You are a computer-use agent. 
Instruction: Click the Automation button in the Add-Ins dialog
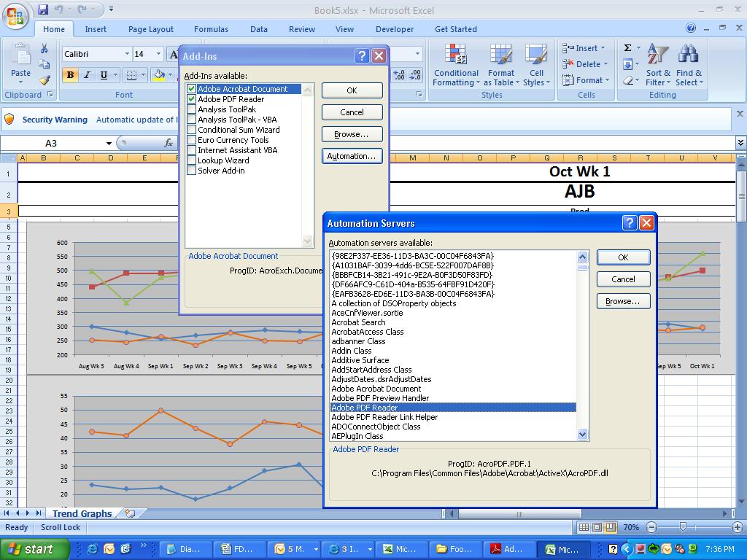pyautogui.click(x=352, y=156)
